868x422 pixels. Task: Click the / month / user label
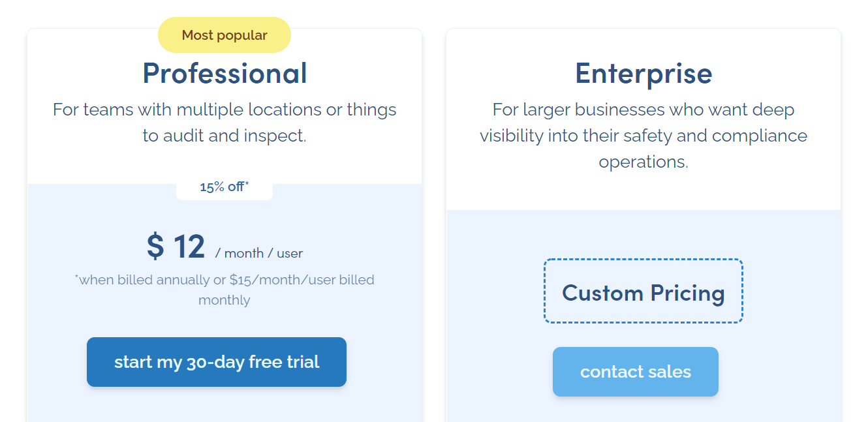[x=259, y=253]
